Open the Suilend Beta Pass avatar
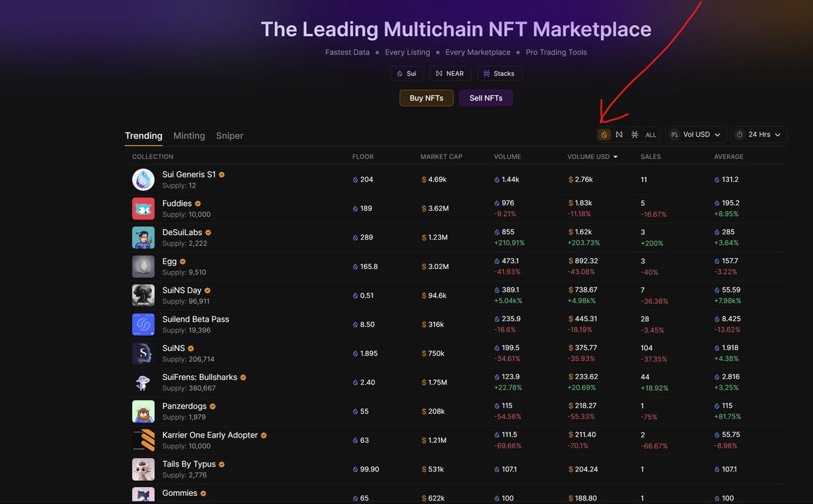 click(143, 324)
